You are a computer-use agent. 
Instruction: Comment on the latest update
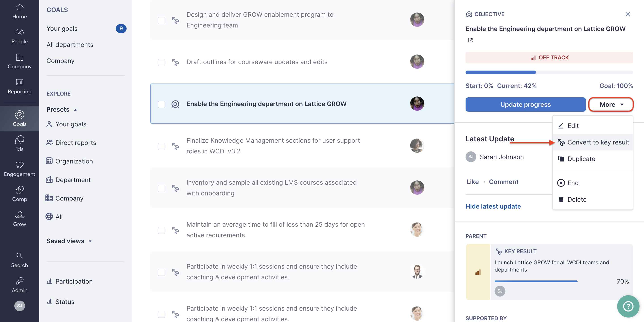pos(504,182)
